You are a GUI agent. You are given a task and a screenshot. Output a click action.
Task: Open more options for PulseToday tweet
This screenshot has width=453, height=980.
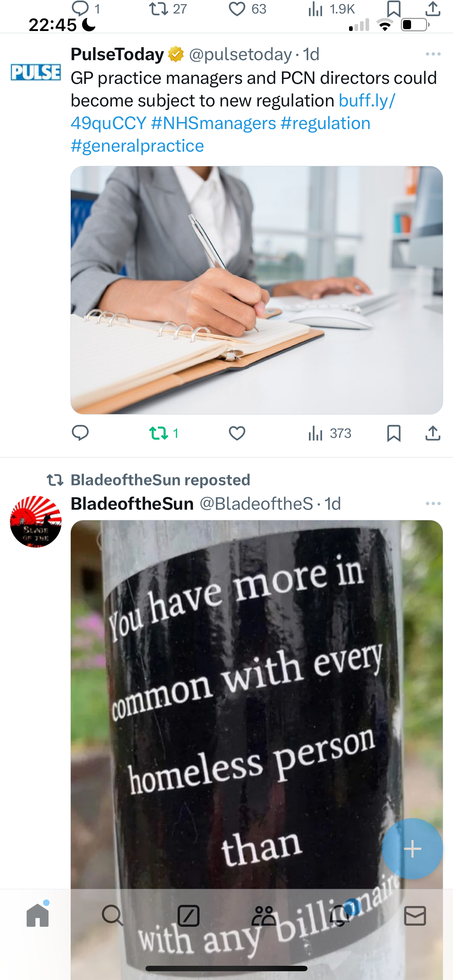pos(433,54)
